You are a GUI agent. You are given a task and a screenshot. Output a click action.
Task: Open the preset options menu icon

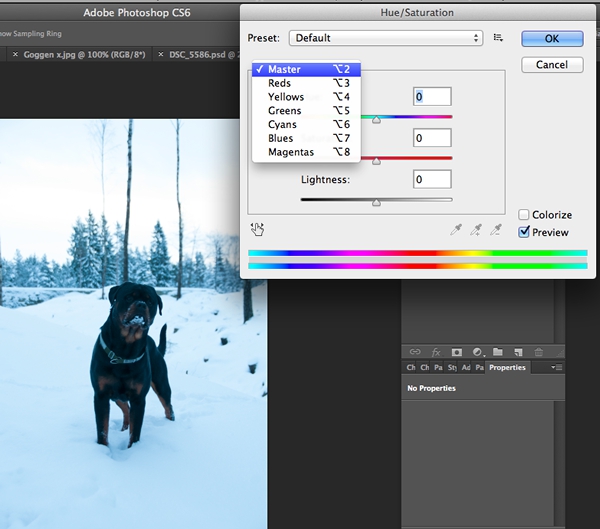point(498,38)
